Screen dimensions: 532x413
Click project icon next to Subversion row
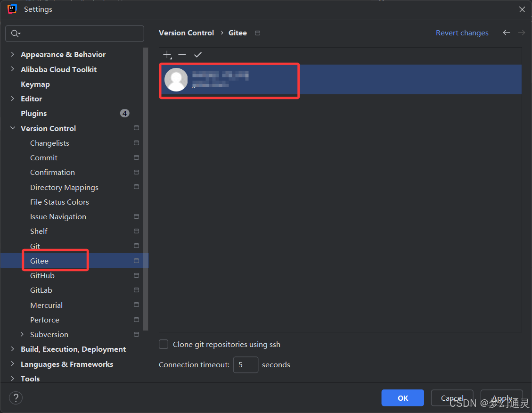[x=136, y=334]
